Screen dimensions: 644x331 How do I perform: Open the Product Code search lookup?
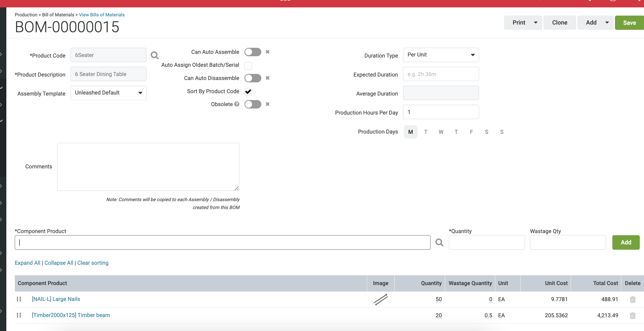click(x=155, y=55)
